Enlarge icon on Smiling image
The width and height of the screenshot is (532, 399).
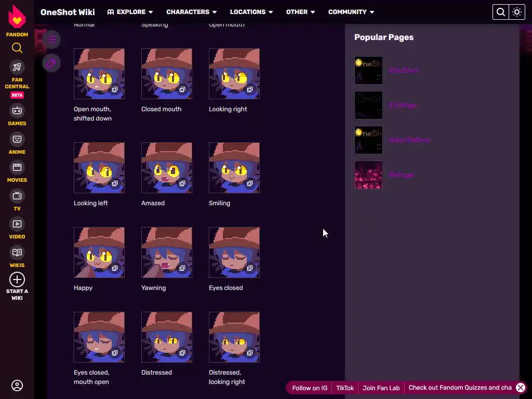pyautogui.click(x=250, y=183)
